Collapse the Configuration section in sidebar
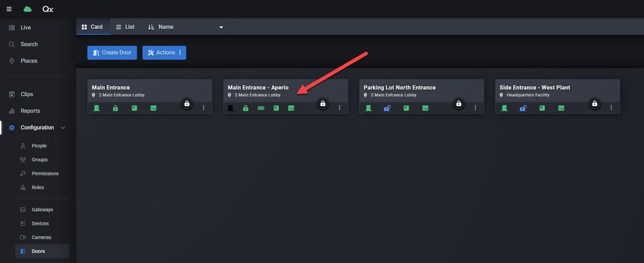Screen dimensions: 644x263 [62, 127]
